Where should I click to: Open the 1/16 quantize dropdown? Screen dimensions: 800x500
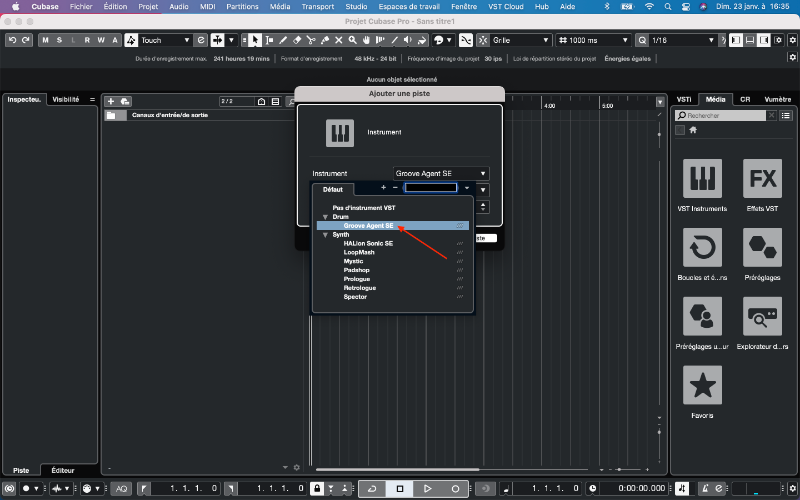pyautogui.click(x=683, y=40)
